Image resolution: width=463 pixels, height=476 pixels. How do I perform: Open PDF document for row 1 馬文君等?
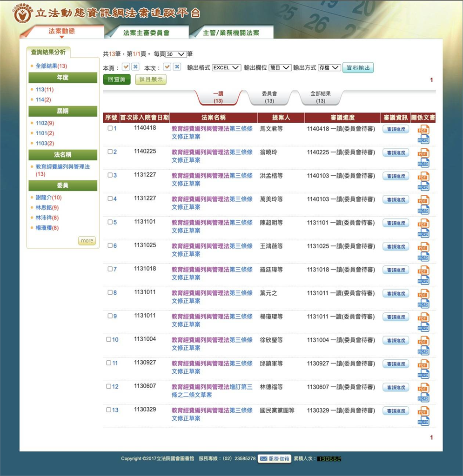point(423,130)
